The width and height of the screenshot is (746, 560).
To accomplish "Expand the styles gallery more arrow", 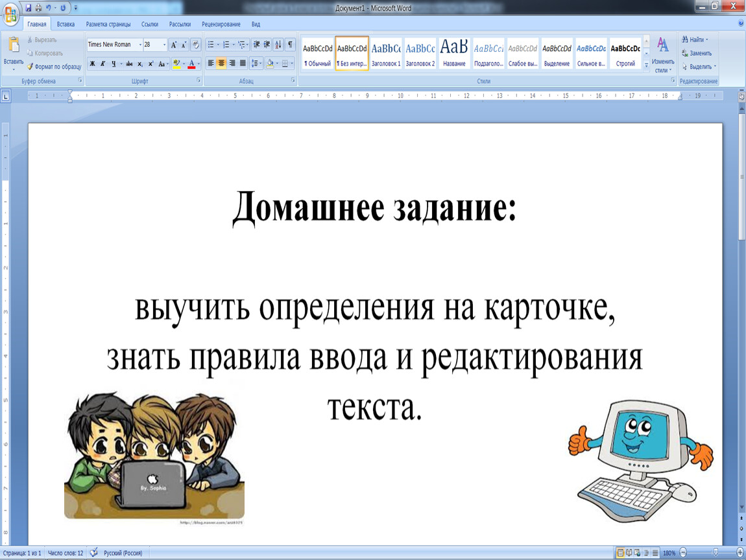I will click(646, 65).
